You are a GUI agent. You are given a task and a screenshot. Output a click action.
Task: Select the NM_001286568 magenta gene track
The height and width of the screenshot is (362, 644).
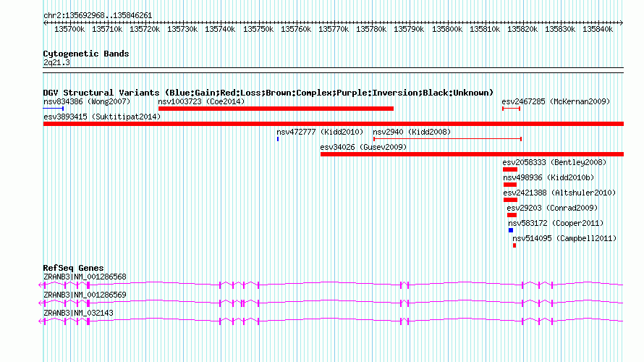tap(331, 285)
